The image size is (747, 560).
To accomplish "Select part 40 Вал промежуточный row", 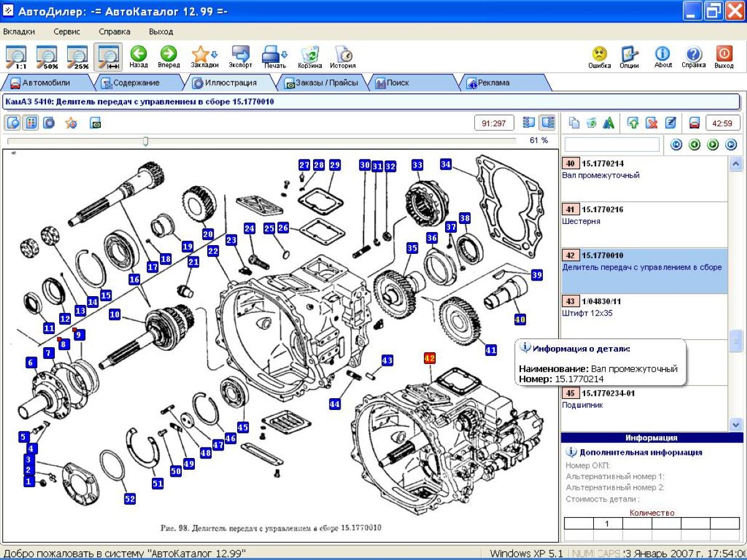I will (644, 179).
